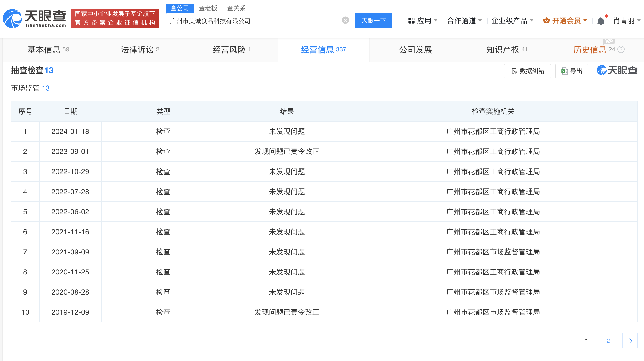Go to page 2 of results
Image resolution: width=644 pixels, height=361 pixels.
(609, 340)
